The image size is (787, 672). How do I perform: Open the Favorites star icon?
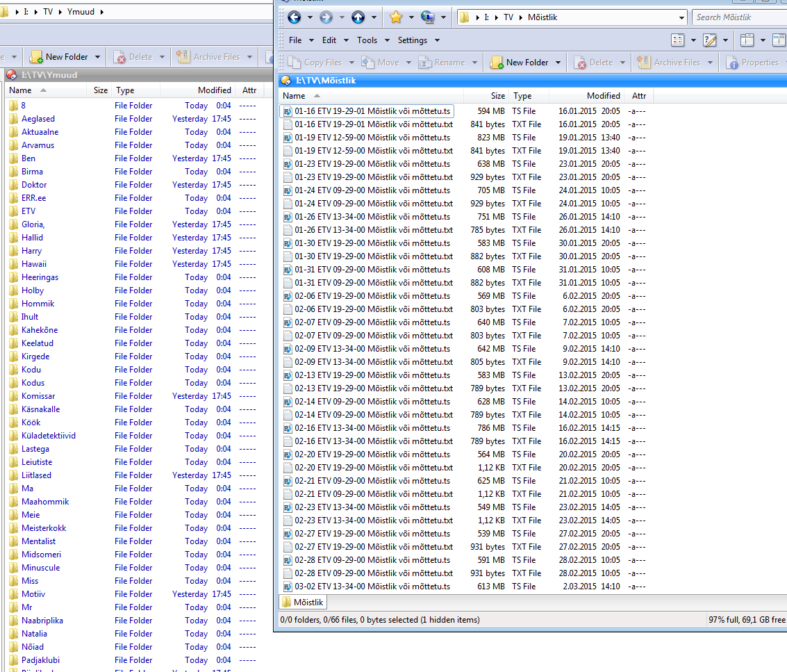(x=396, y=17)
